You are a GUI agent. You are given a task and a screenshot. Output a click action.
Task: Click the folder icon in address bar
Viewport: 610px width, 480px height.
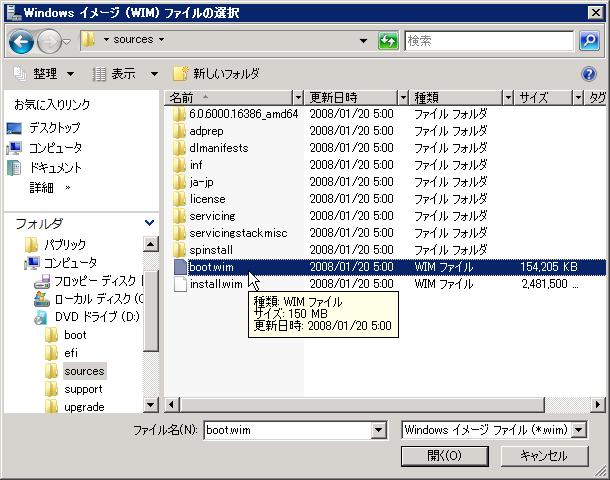[89, 40]
